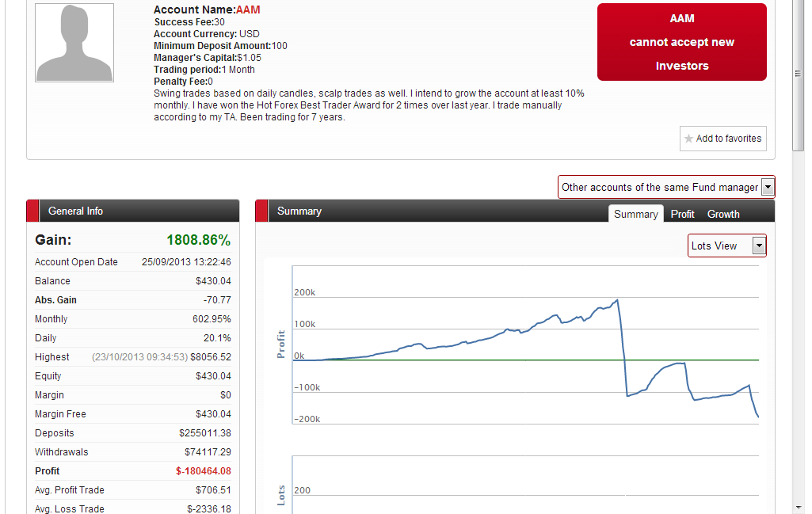Screen dimensions: 812x514
Task: Open Other accounts of the same Fund manager dropdown
Action: tap(666, 187)
